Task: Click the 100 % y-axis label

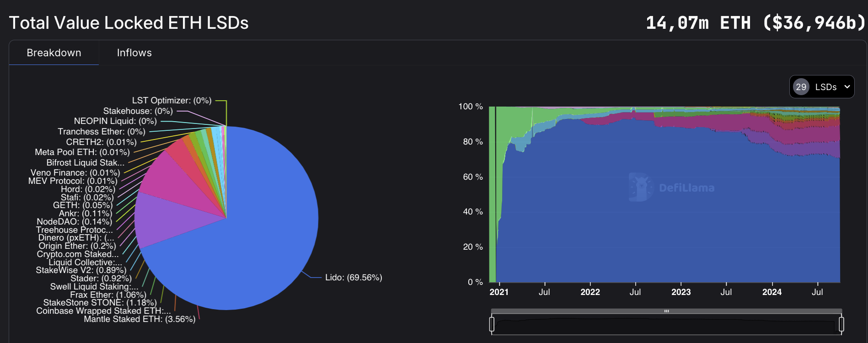Action: pos(471,107)
